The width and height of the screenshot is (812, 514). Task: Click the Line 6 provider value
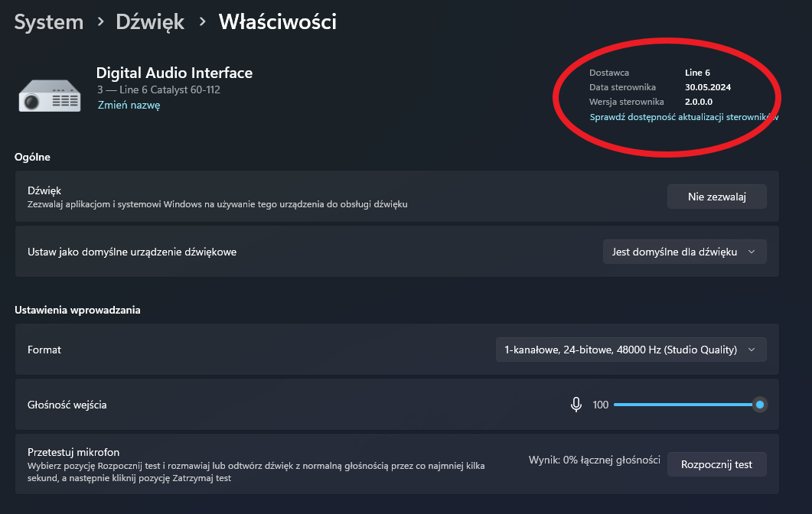[697, 73]
